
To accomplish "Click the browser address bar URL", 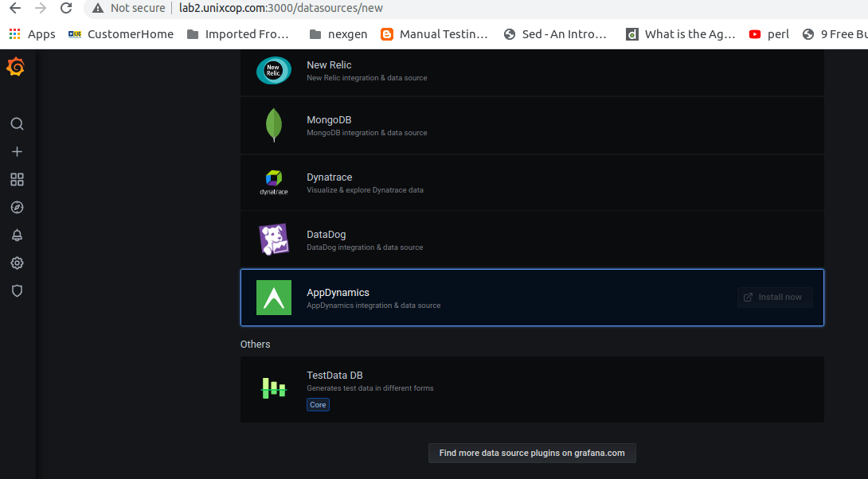I will (280, 8).
